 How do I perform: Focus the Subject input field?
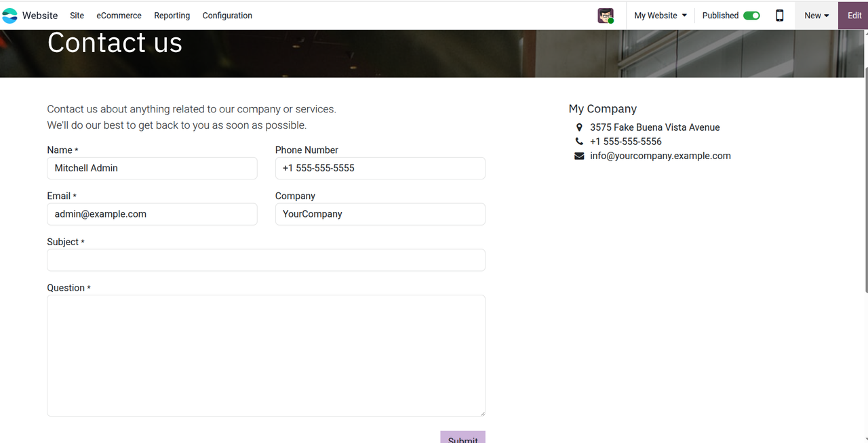266,260
